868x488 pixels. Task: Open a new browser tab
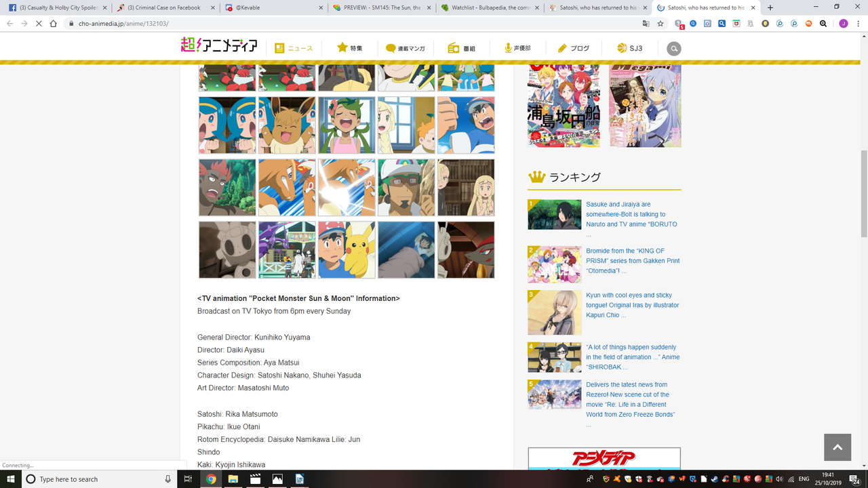(x=770, y=7)
